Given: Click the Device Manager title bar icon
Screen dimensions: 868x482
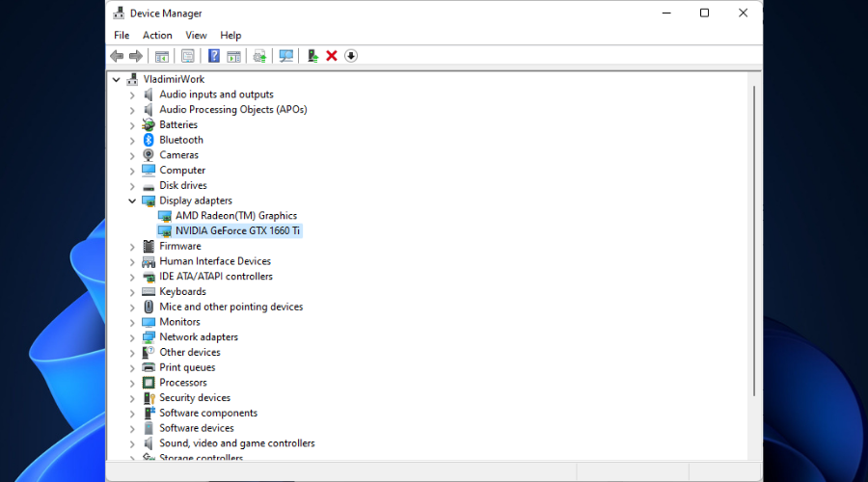Looking at the screenshot, I should (x=119, y=13).
